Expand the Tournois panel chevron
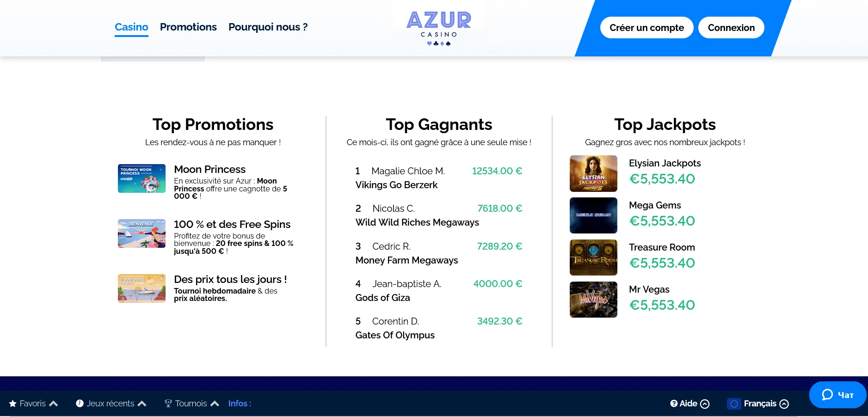Image resolution: width=868 pixels, height=417 pixels. pos(215,404)
